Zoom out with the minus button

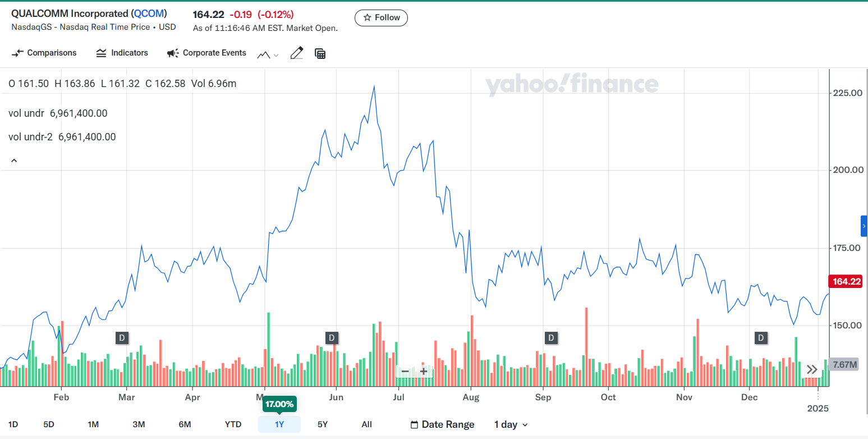[x=405, y=371]
